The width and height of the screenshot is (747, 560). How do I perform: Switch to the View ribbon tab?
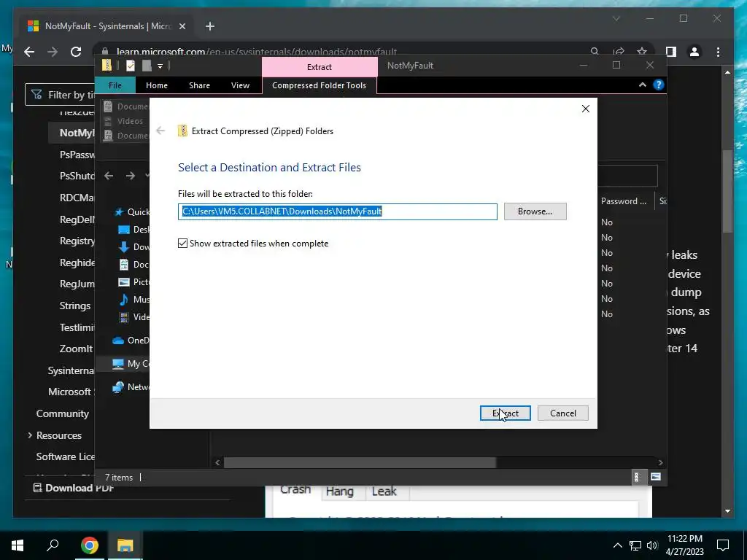(240, 85)
